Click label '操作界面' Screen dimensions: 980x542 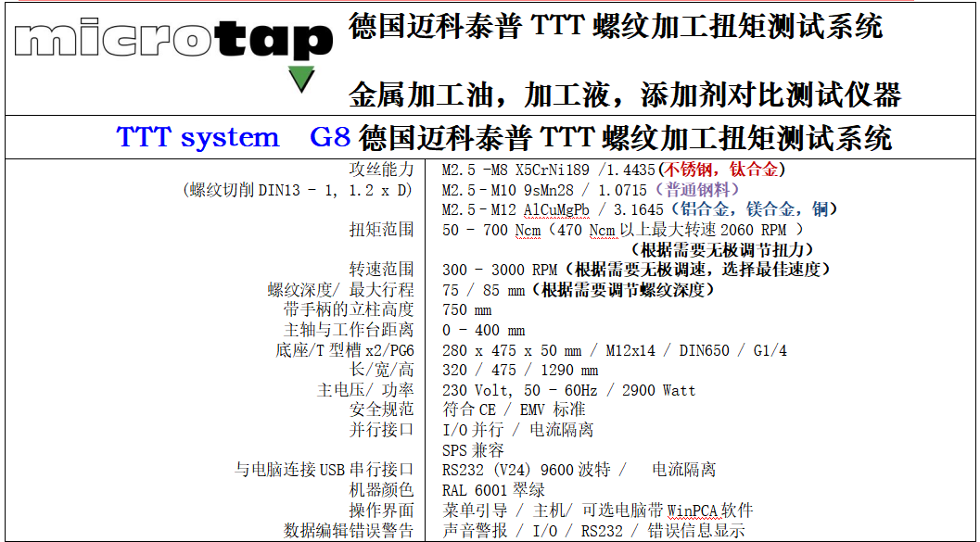click(x=381, y=510)
